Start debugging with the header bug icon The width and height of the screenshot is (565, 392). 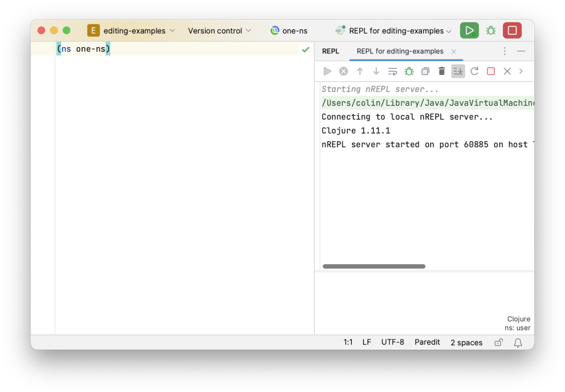click(491, 31)
